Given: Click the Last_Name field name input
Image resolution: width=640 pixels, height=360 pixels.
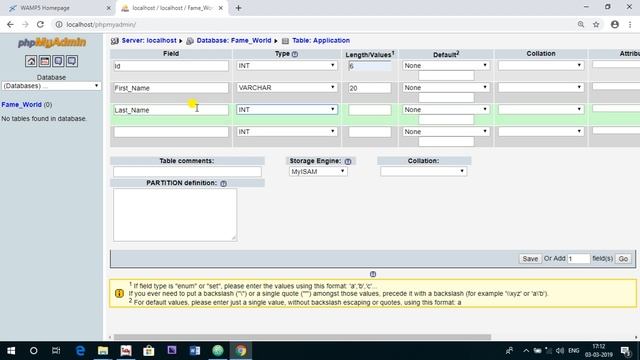Looking at the screenshot, I should tap(171, 110).
